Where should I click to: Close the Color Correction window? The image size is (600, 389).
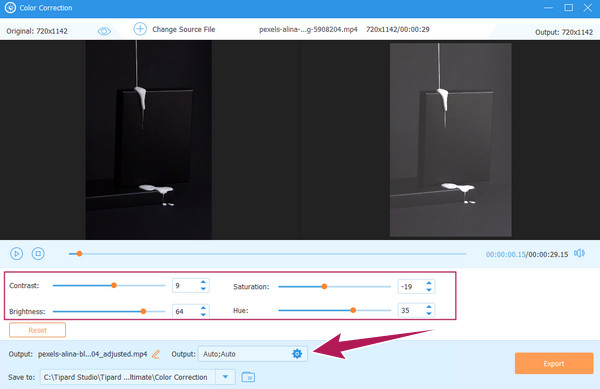click(x=588, y=8)
